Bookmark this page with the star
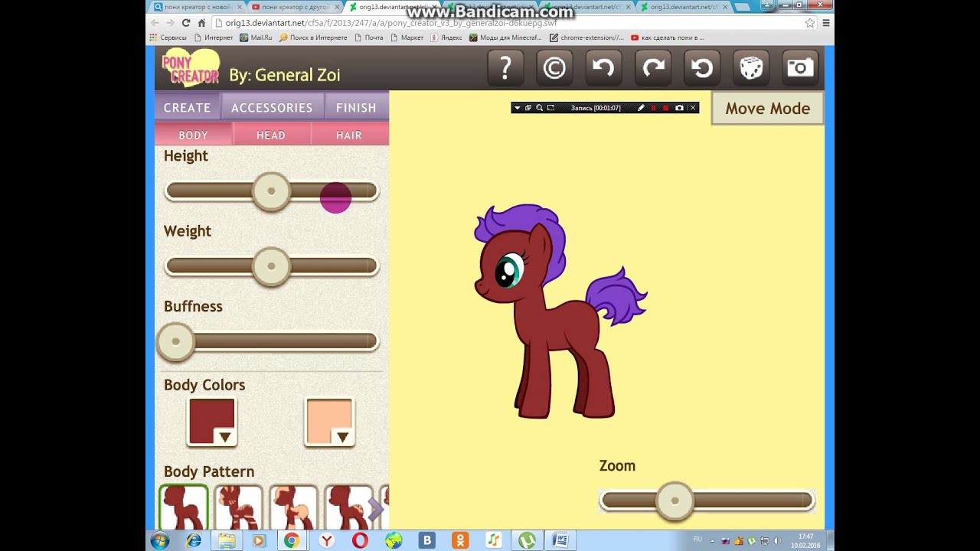Viewport: 980px width, 551px height. coord(810,23)
